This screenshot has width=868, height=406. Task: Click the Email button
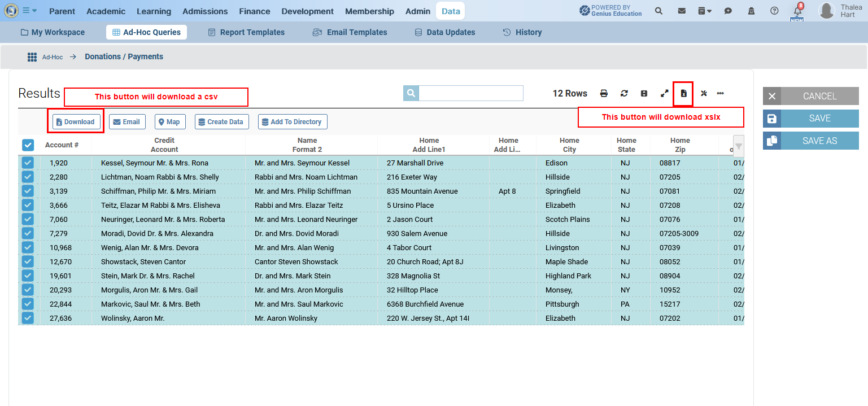pyautogui.click(x=127, y=121)
